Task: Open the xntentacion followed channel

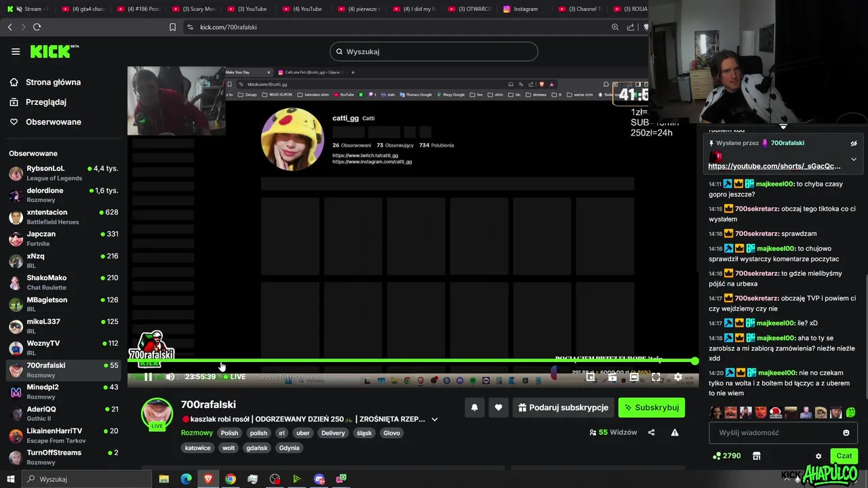Action: [64, 217]
